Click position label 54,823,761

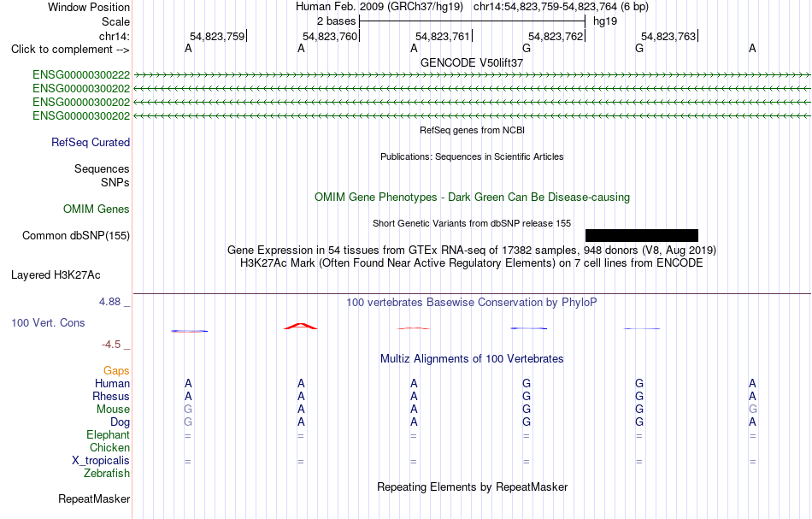pyautogui.click(x=443, y=37)
